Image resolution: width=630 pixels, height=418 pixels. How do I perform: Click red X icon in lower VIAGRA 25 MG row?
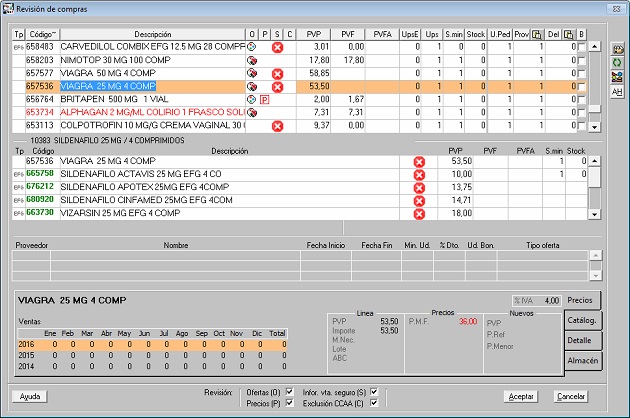pos(419,162)
